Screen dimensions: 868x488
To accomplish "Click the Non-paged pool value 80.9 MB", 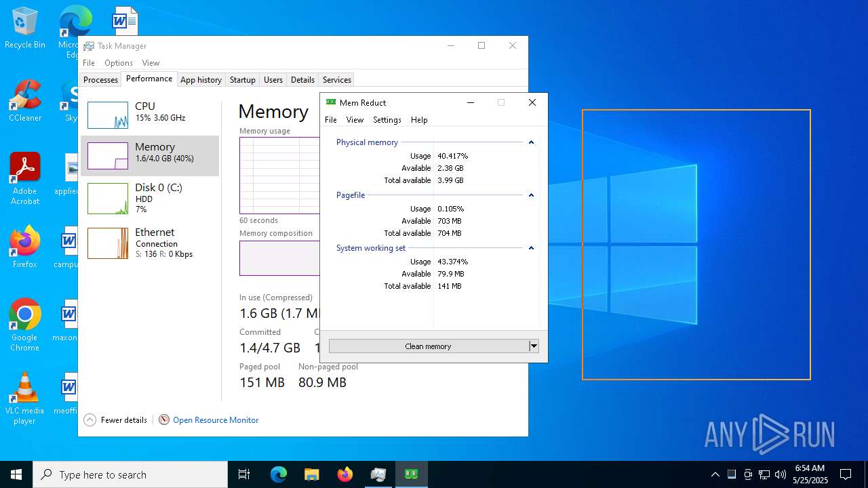I will (x=322, y=382).
